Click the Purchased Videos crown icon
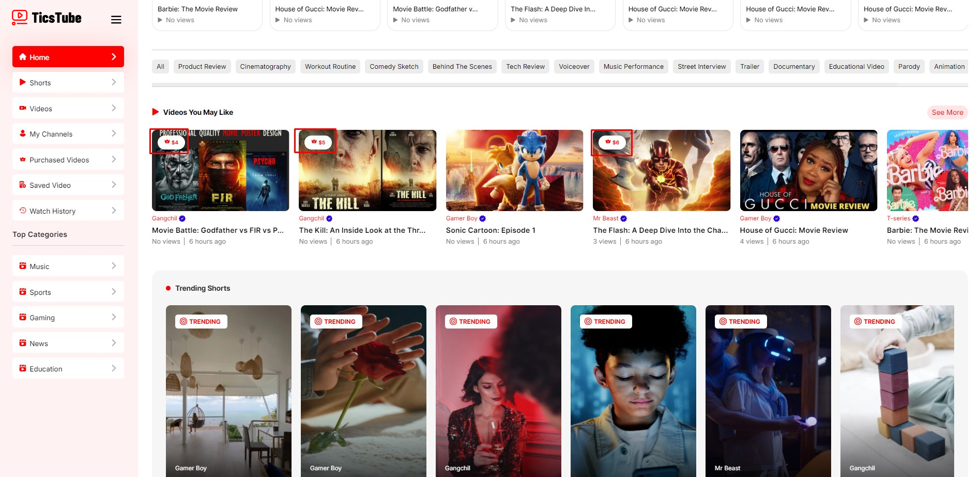 point(23,159)
